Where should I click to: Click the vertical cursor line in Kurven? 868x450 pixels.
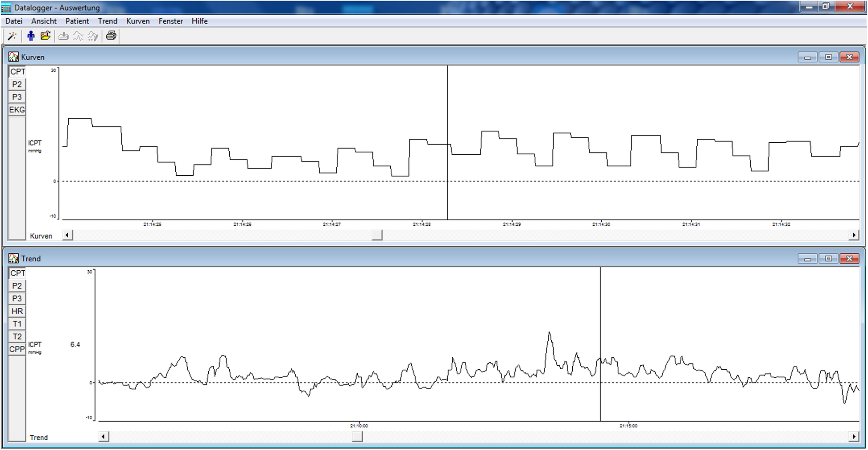(x=447, y=143)
